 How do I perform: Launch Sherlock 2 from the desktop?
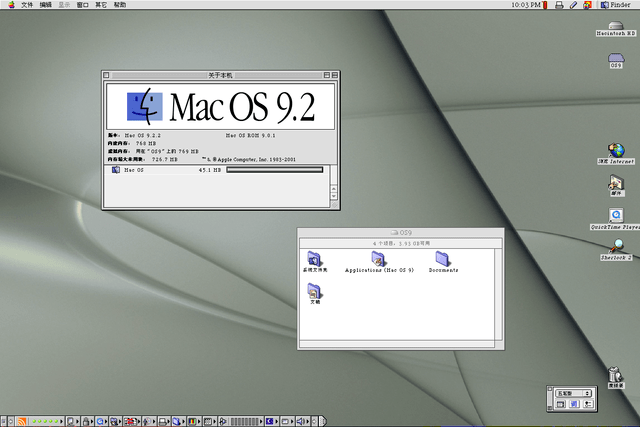point(617,247)
